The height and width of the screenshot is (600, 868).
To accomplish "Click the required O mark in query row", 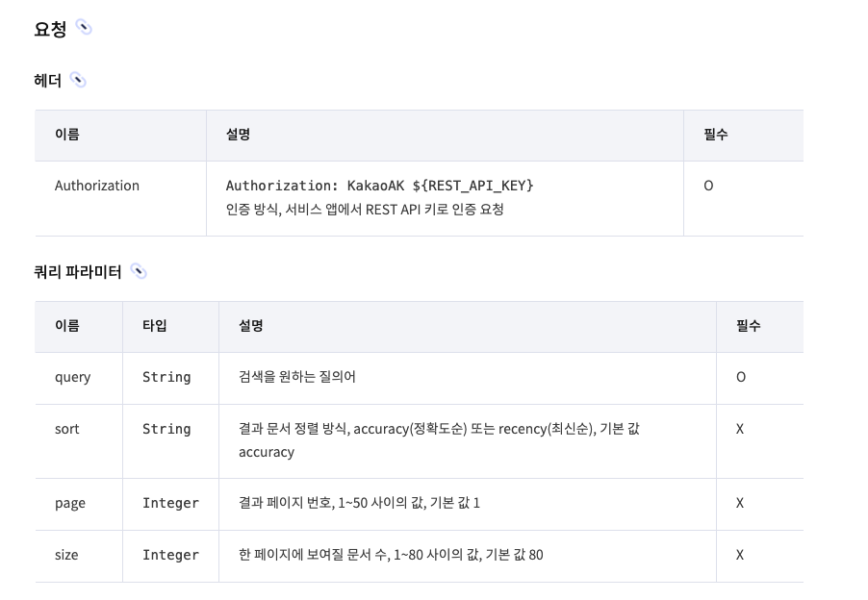I will pyautogui.click(x=741, y=377).
